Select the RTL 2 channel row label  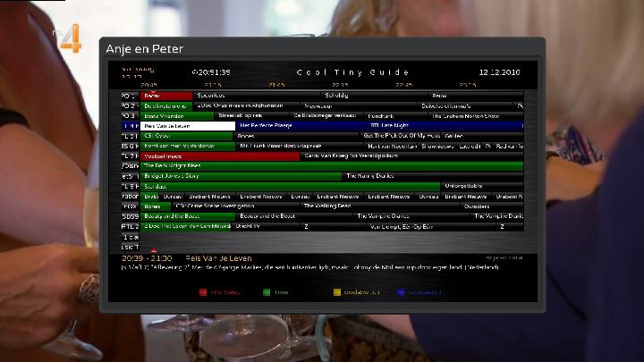[x=128, y=226]
